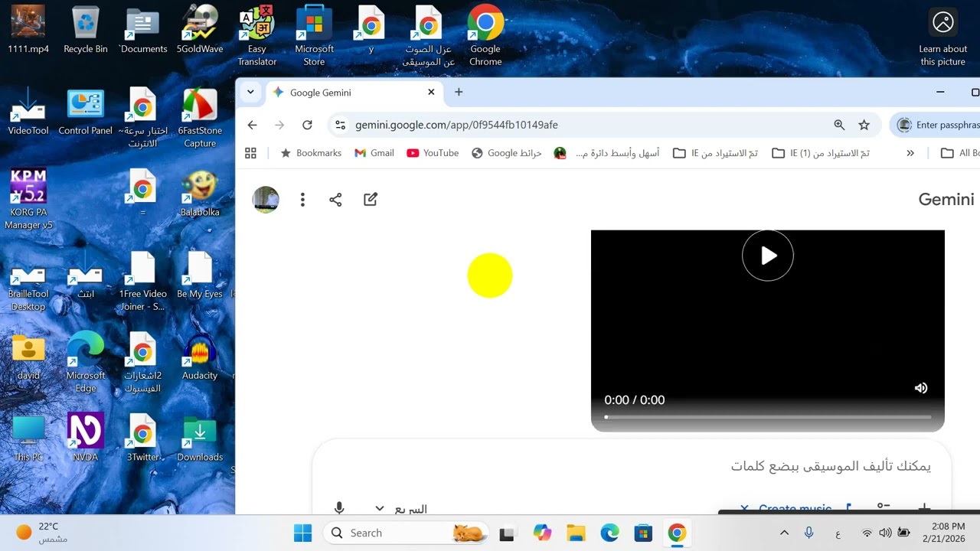Switch Arabic input language indicator
Image resolution: width=980 pixels, height=551 pixels.
pyautogui.click(x=838, y=533)
